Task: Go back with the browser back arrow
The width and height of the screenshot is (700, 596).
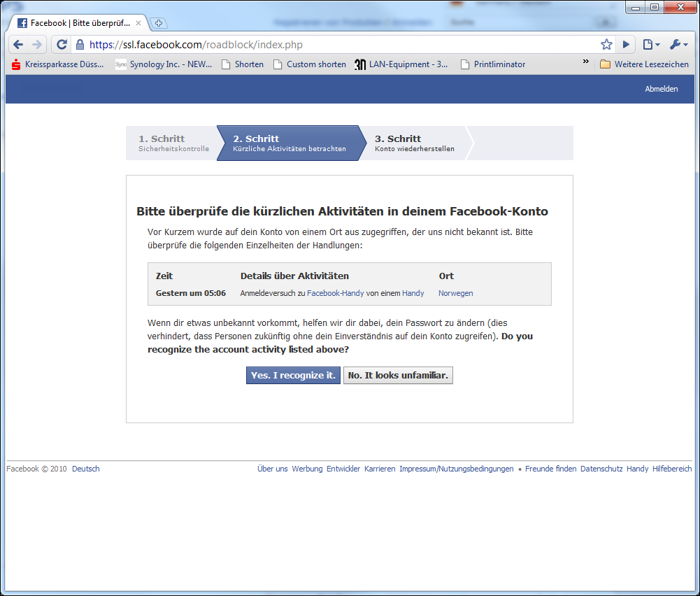Action: point(18,45)
